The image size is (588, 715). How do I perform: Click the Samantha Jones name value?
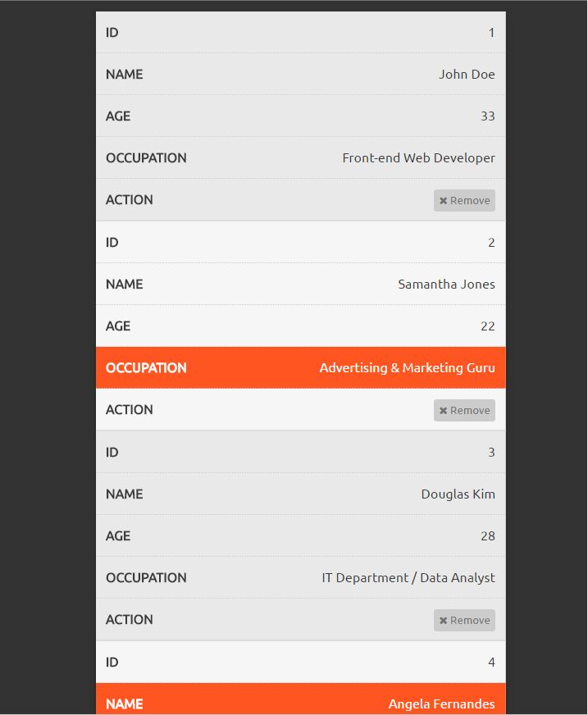446,285
